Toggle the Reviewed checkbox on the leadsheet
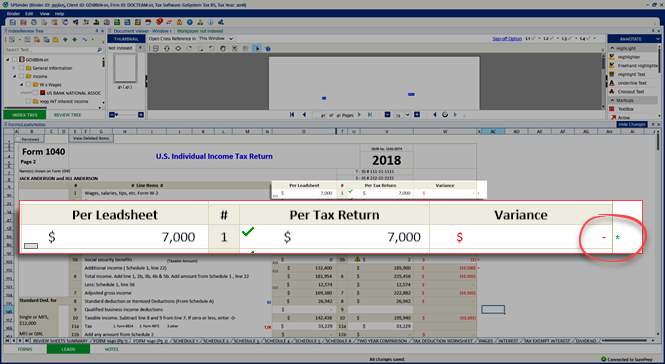 (x=18, y=139)
